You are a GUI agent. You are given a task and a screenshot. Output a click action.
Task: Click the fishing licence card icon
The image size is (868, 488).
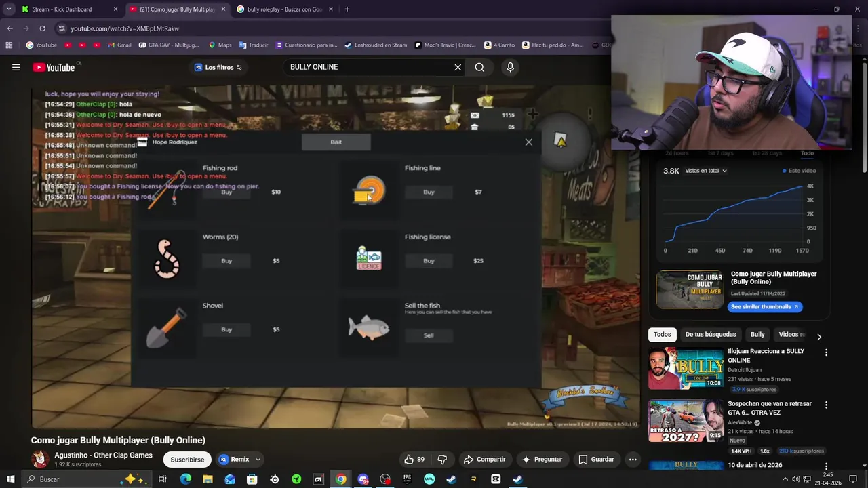click(369, 258)
